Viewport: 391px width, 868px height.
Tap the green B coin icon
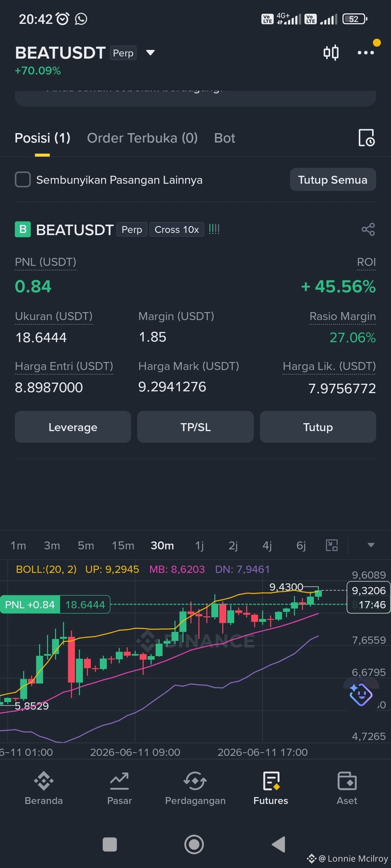[22, 229]
